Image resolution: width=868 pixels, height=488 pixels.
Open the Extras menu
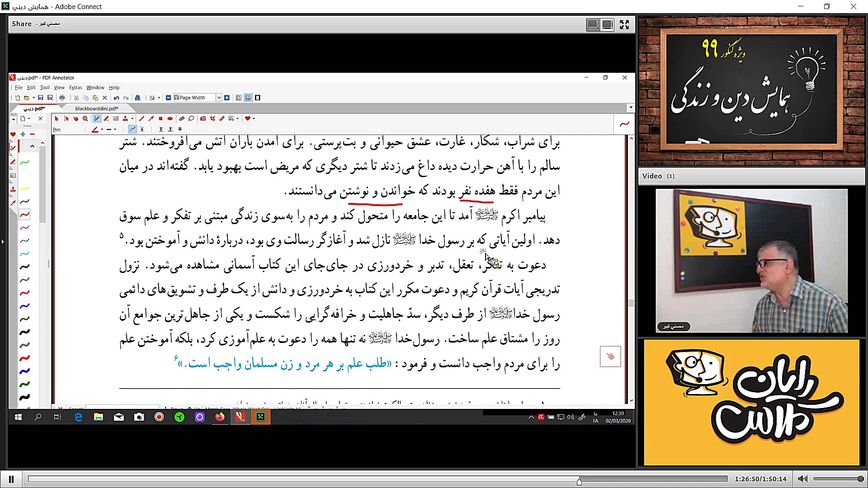(x=75, y=88)
